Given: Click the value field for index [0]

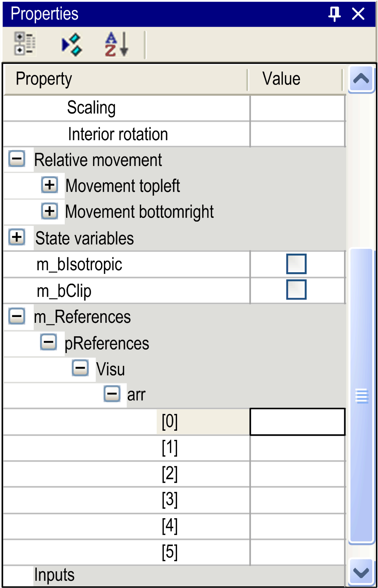Looking at the screenshot, I should coord(297,422).
